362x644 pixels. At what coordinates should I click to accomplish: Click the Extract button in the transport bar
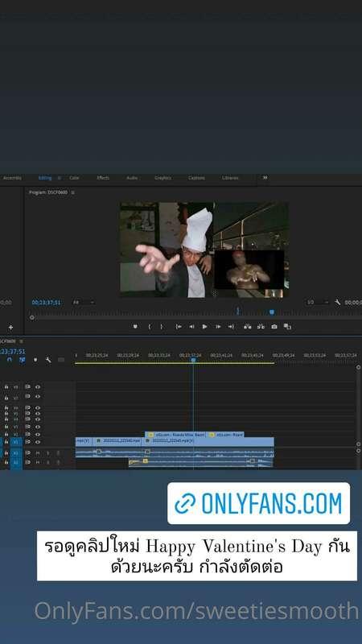261,327
